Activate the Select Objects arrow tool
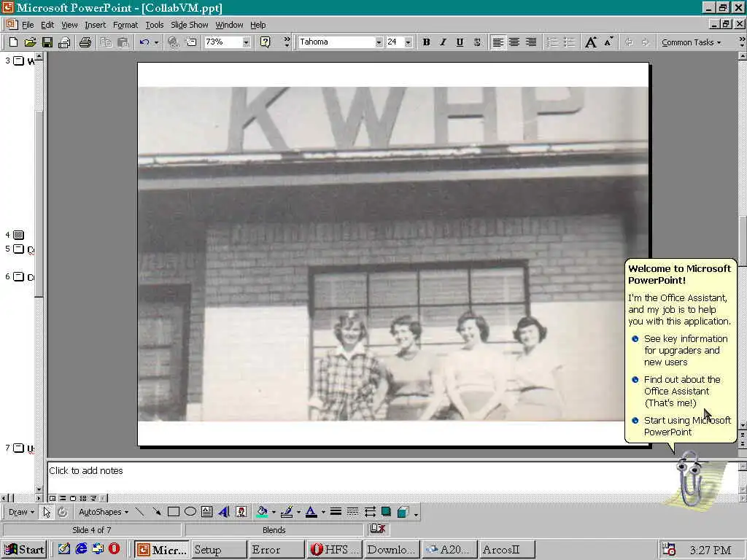This screenshot has width=747, height=560. coord(47,512)
